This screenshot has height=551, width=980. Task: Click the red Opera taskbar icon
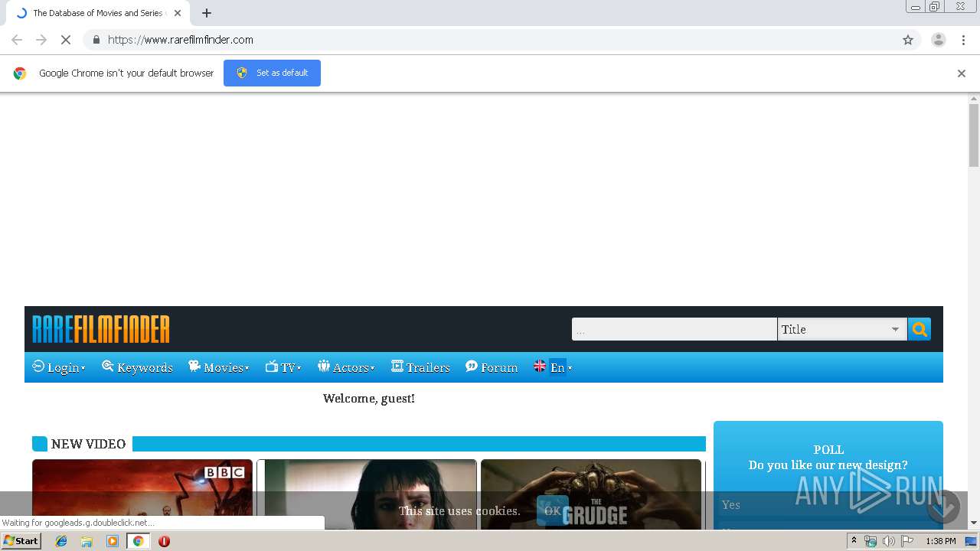[x=164, y=541]
